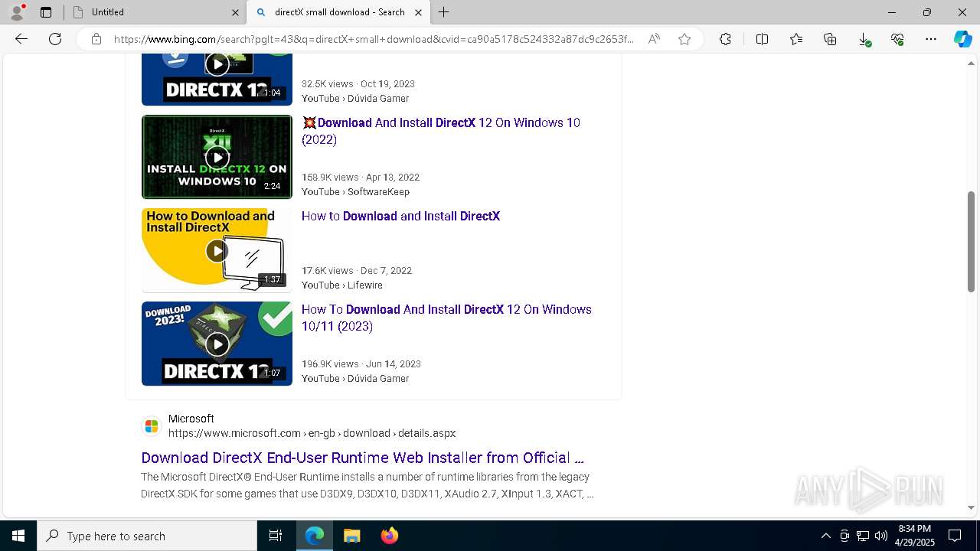Go back to previous page
This screenshot has width=980, height=551.
[x=21, y=39]
